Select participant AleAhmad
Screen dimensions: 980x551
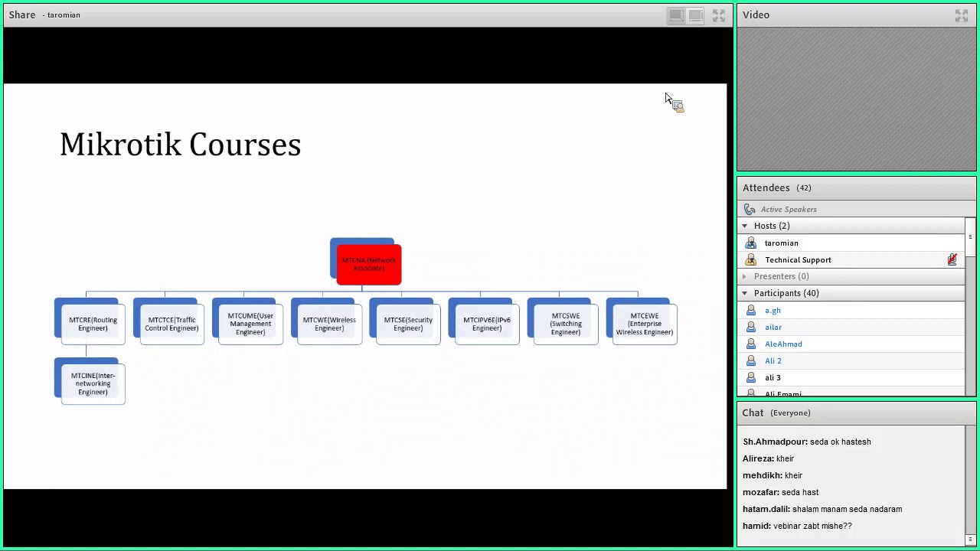click(x=851, y=344)
